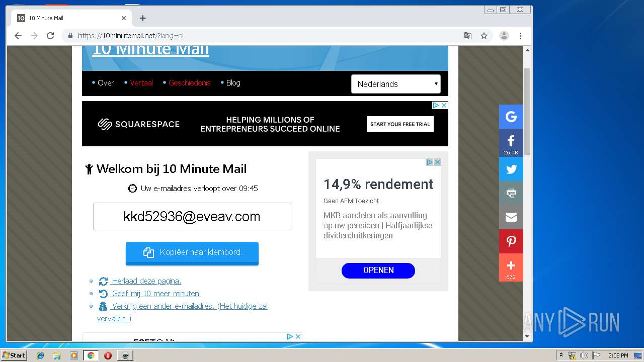This screenshot has height=362, width=644.
Task: Open the media player taskbar icon
Action: tap(74, 355)
